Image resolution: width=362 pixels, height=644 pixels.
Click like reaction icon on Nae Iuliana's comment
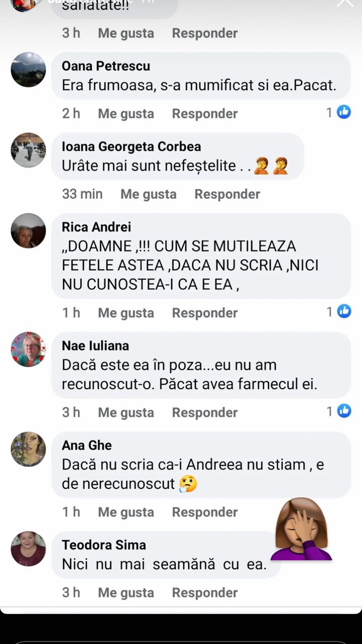(344, 411)
